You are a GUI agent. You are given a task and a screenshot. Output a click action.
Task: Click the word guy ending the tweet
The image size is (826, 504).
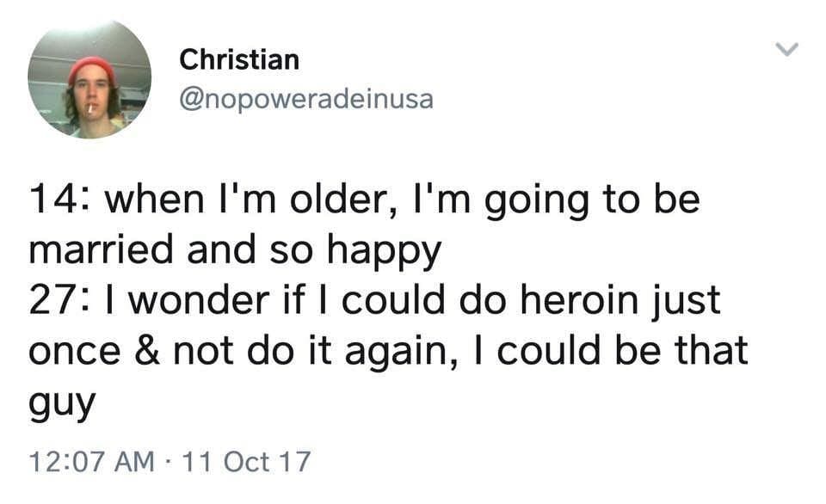pos(60,402)
